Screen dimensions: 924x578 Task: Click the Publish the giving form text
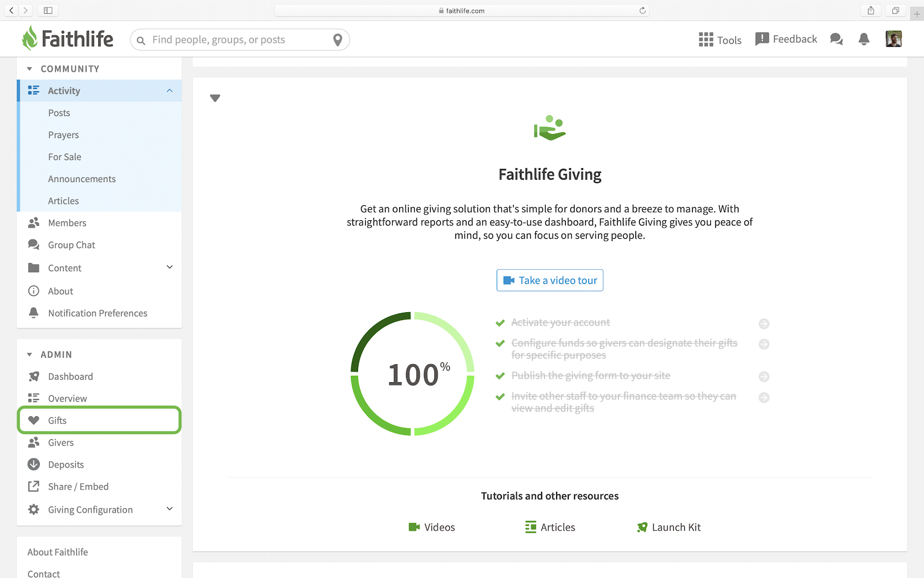[x=591, y=376]
